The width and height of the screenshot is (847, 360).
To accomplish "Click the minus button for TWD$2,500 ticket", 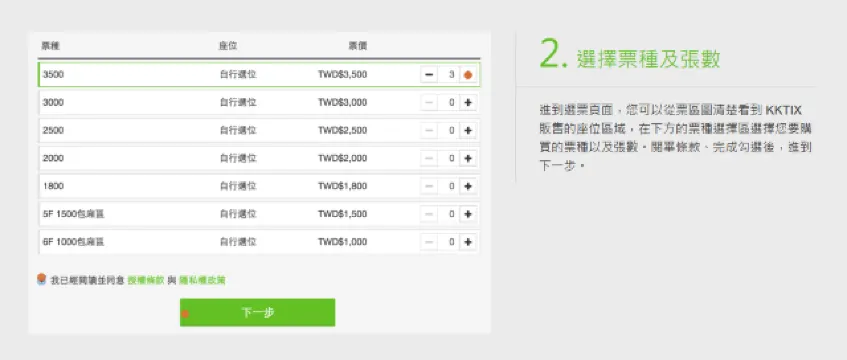I will [x=429, y=130].
